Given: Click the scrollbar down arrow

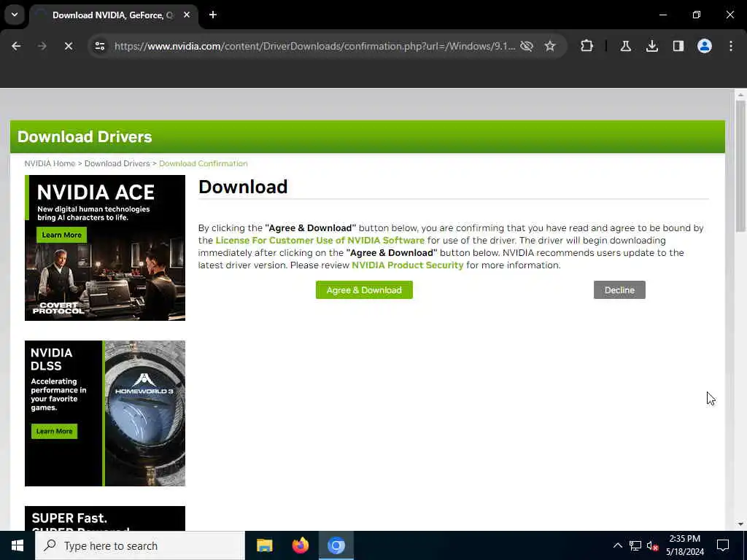Looking at the screenshot, I should pos(740,524).
